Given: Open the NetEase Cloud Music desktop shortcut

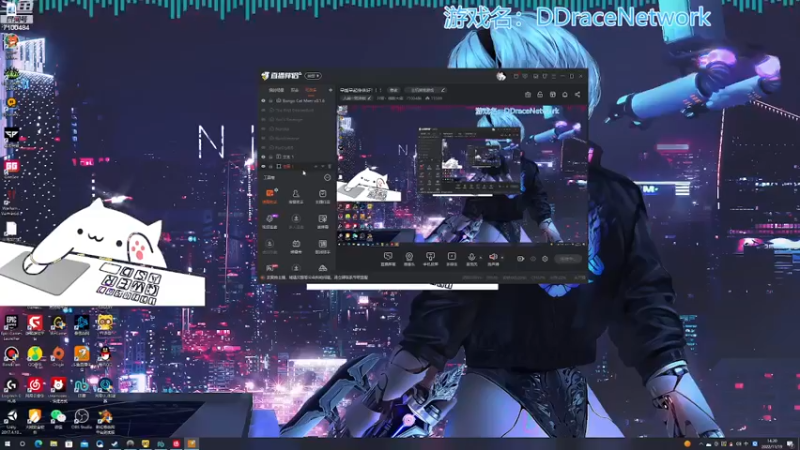Looking at the screenshot, I should (x=35, y=385).
